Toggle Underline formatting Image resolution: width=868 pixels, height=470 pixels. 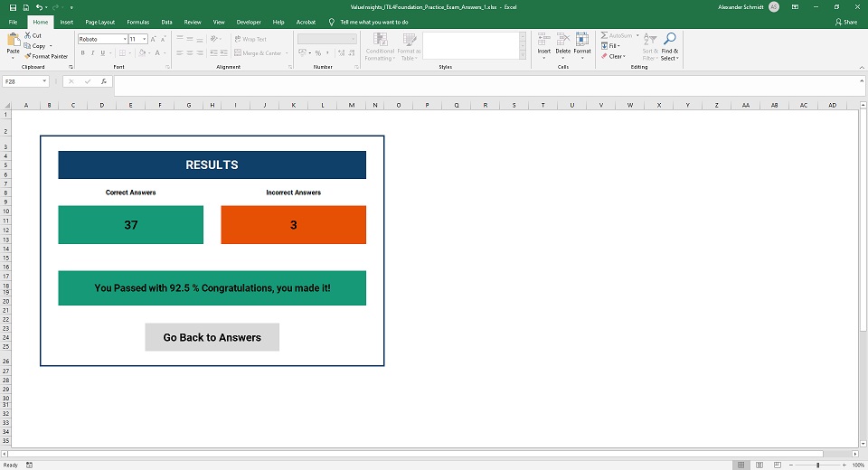coord(102,53)
